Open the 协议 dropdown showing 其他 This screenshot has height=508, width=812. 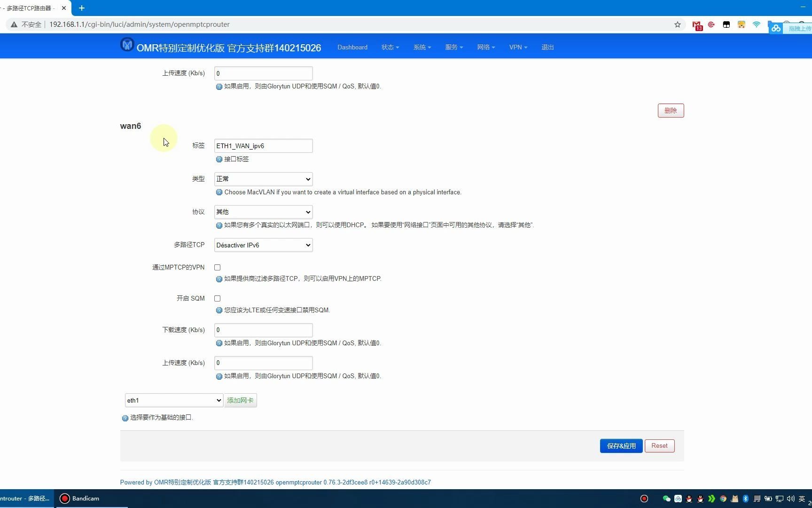pyautogui.click(x=264, y=212)
